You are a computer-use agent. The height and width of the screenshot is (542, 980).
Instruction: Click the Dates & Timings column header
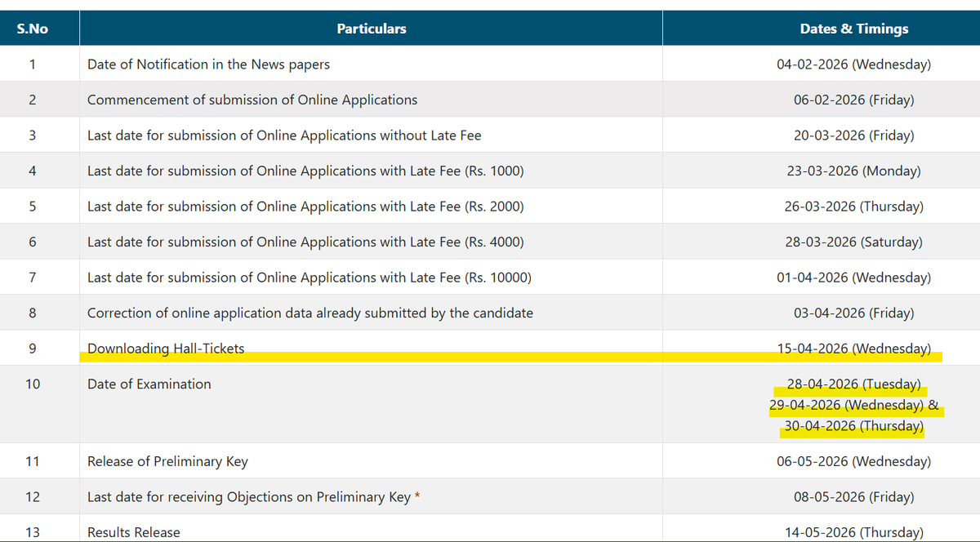tap(853, 27)
